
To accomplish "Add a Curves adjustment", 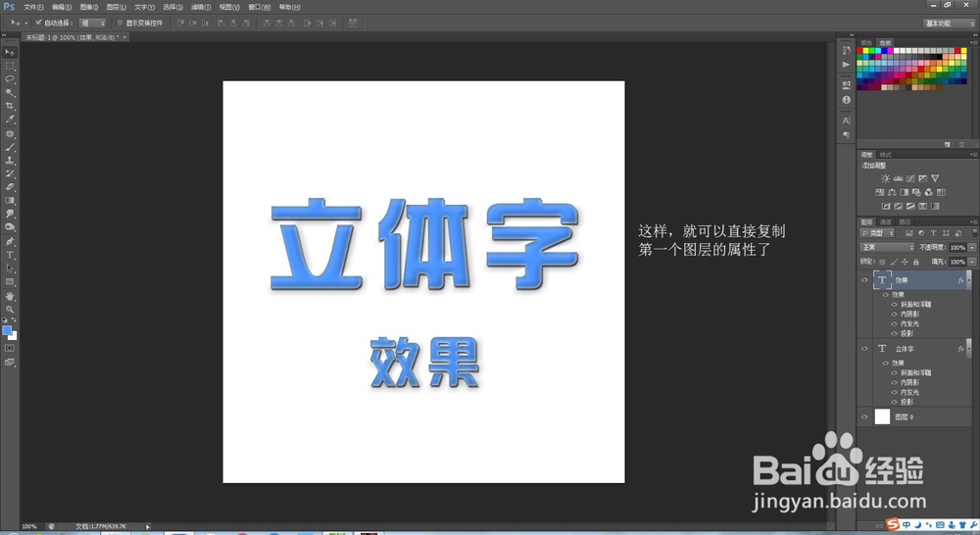I will 910,178.
